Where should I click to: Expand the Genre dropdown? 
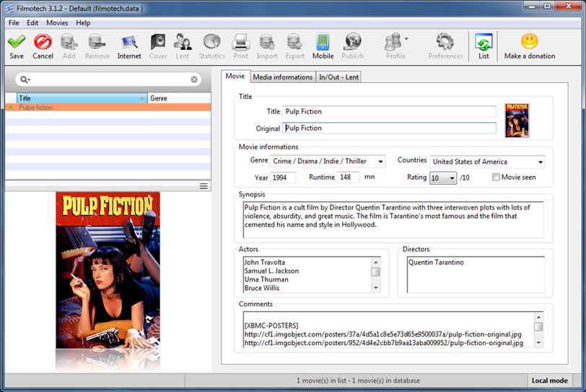click(x=380, y=162)
